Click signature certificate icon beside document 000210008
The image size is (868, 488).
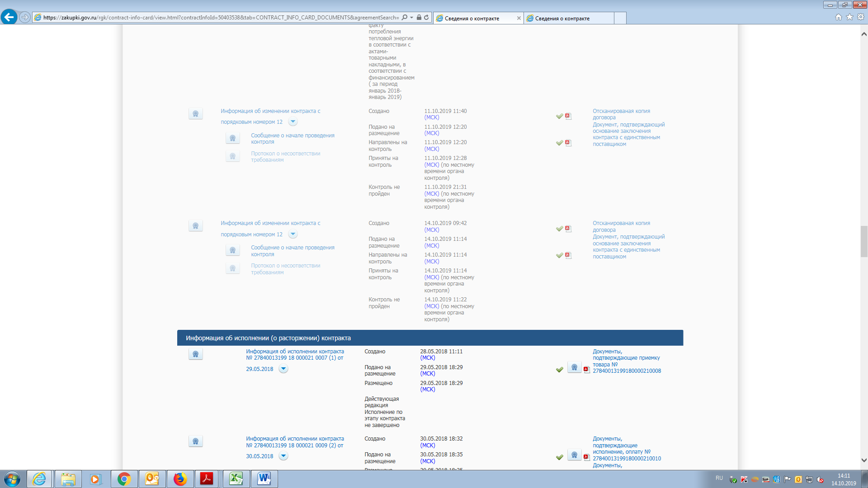pos(574,367)
